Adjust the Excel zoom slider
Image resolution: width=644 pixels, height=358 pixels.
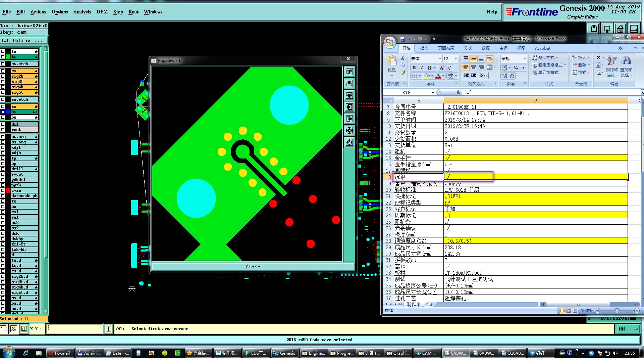point(617,311)
